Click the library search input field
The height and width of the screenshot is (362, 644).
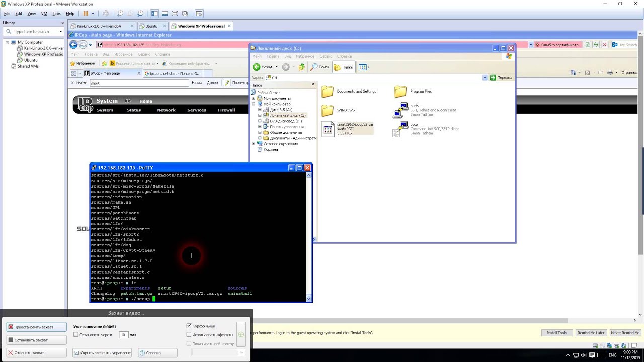pyautogui.click(x=33, y=31)
